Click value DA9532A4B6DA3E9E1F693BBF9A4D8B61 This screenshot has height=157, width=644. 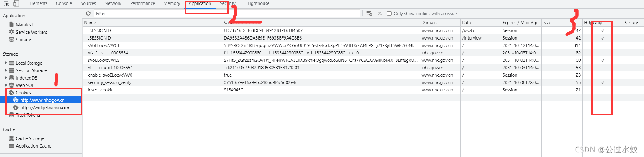pos(264,38)
